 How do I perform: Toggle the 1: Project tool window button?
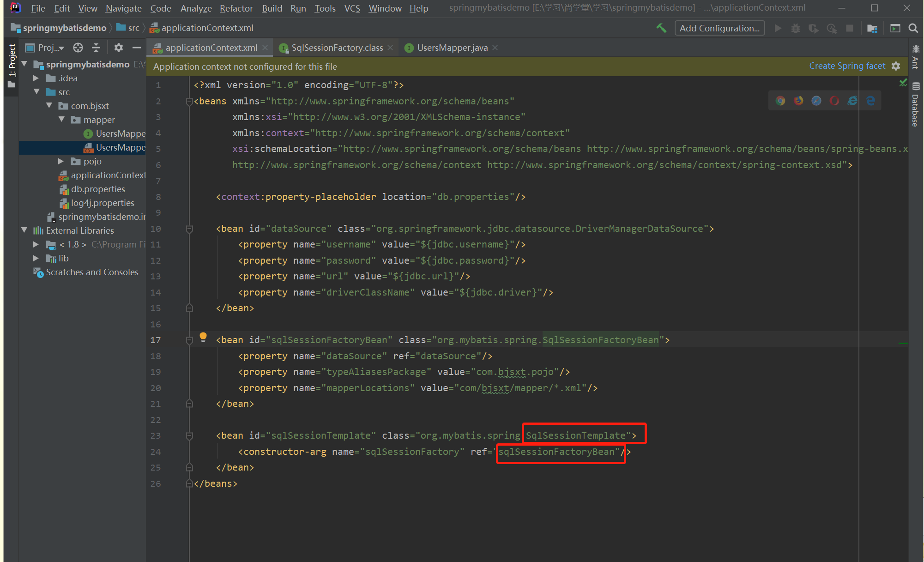pos(12,66)
